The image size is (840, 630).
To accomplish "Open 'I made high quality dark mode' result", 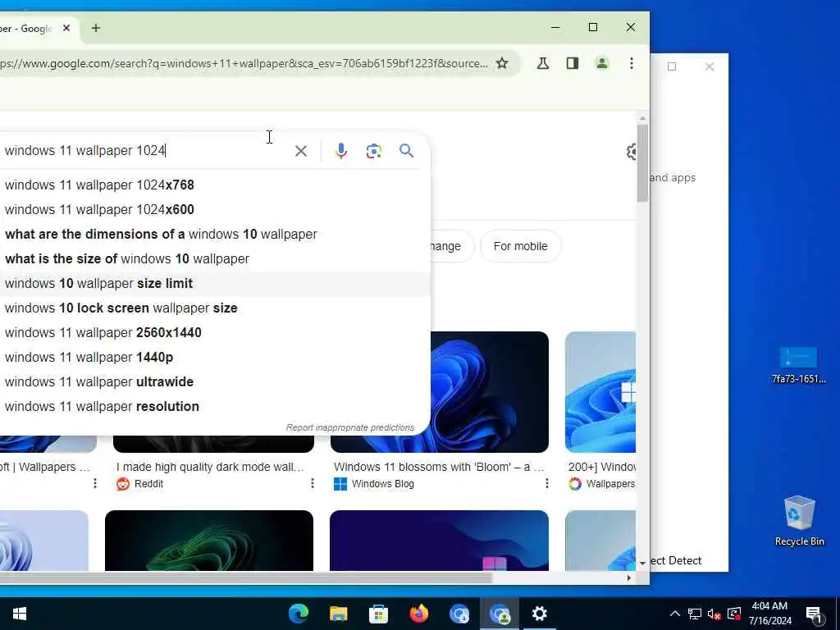I will (210, 467).
